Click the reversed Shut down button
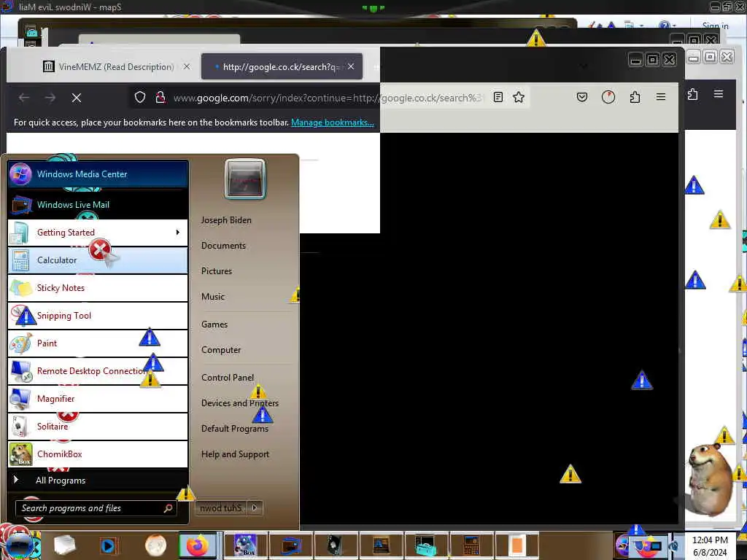Viewport: 747px width, 560px height. tap(222, 508)
